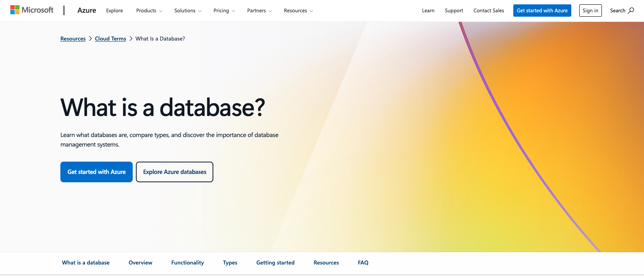Click 'Learn what databases are' description text
The image size is (644, 276).
169,140
